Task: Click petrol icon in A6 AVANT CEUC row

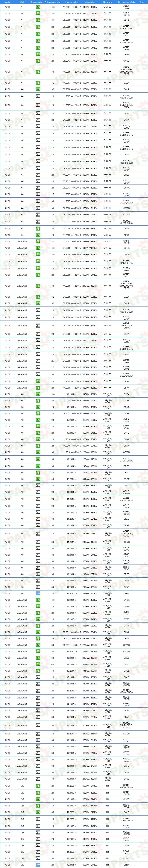Action: pos(38,665)
